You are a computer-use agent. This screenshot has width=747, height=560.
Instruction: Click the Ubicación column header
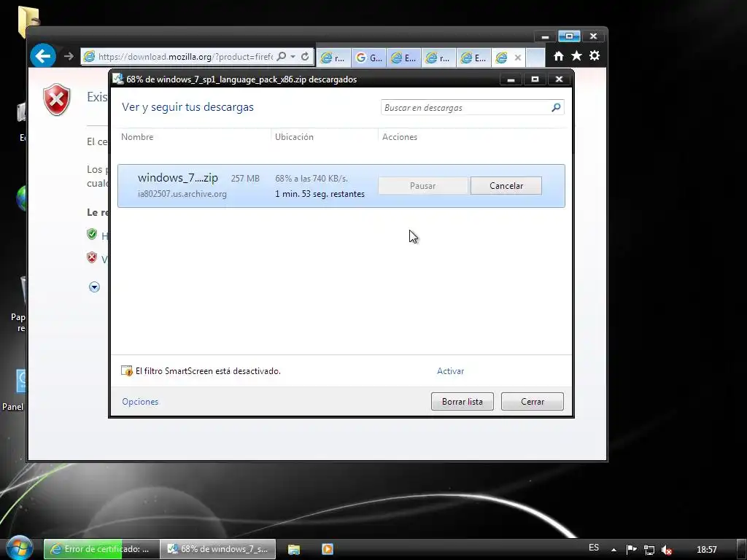[x=294, y=136]
